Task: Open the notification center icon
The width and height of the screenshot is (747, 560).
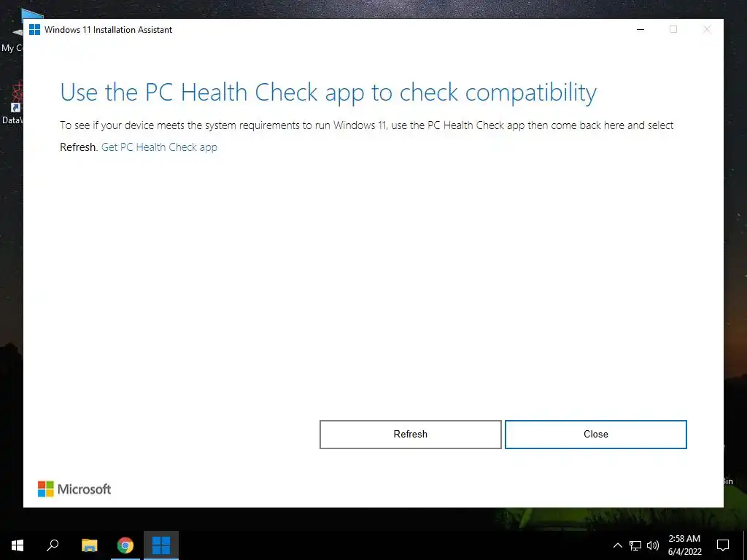Action: [723, 545]
